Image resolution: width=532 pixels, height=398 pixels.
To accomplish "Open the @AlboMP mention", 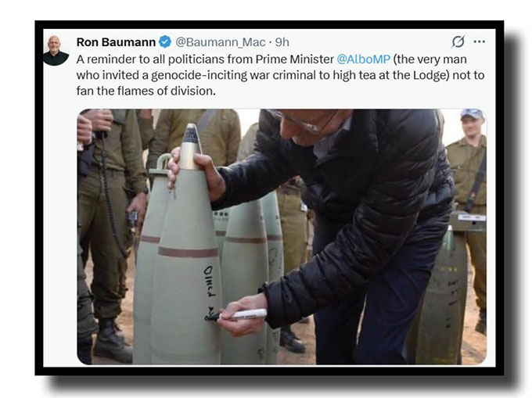I will (363, 59).
